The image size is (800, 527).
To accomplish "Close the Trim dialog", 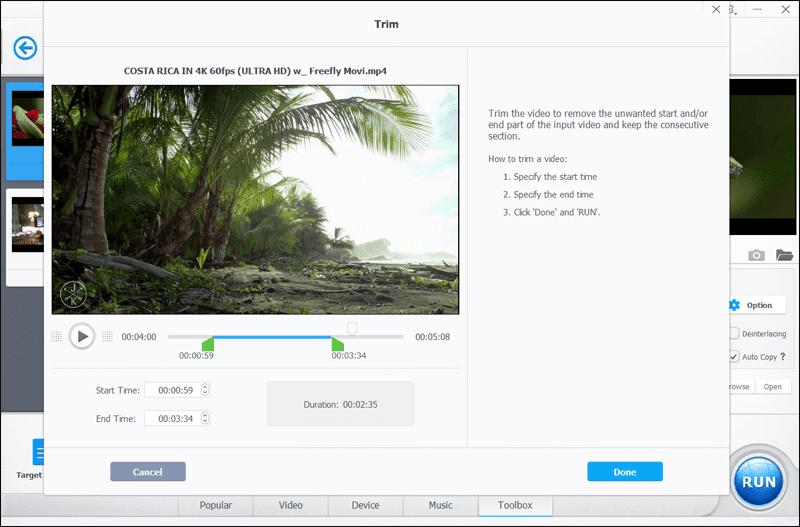I will (716, 9).
